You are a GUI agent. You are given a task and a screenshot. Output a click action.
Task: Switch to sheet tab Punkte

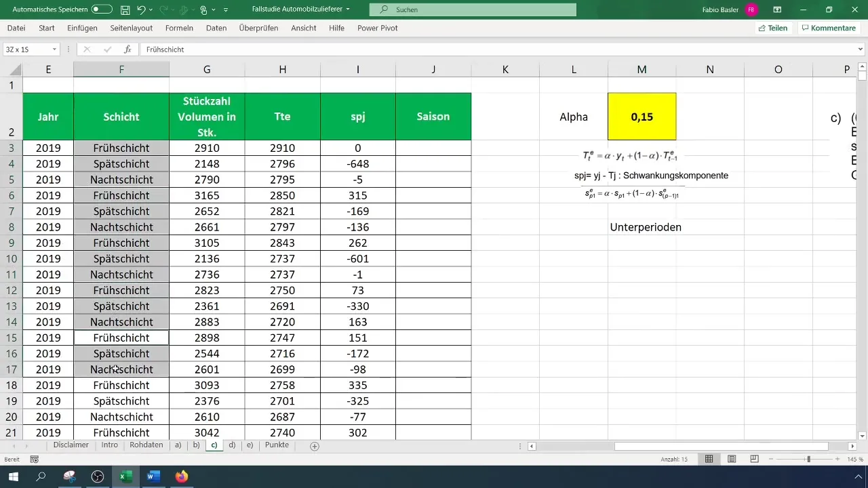coord(277,445)
